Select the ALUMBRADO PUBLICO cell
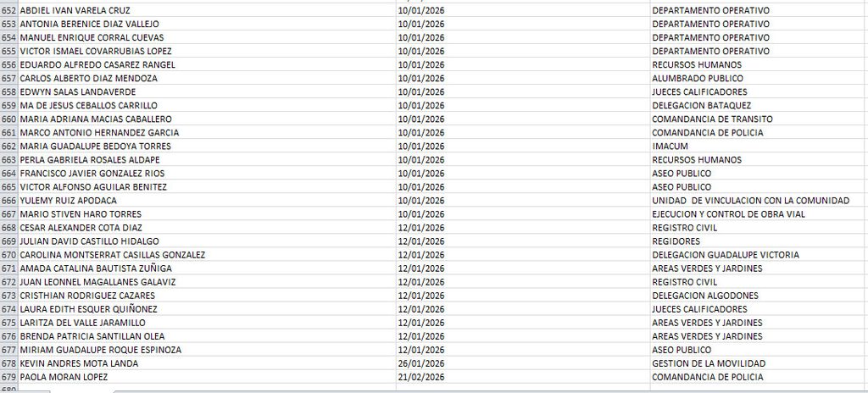This screenshot has width=868, height=393. [x=759, y=78]
